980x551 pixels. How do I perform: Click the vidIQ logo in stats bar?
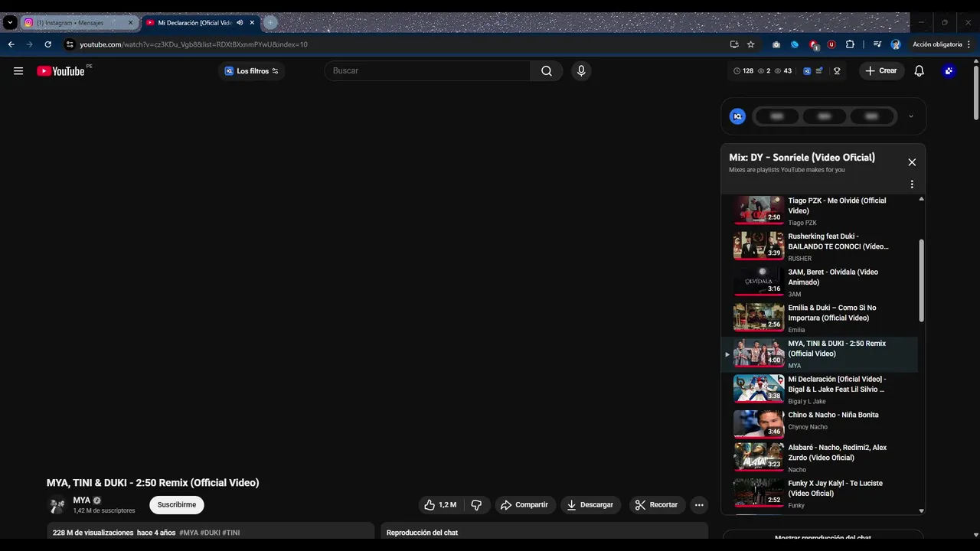[x=806, y=71]
